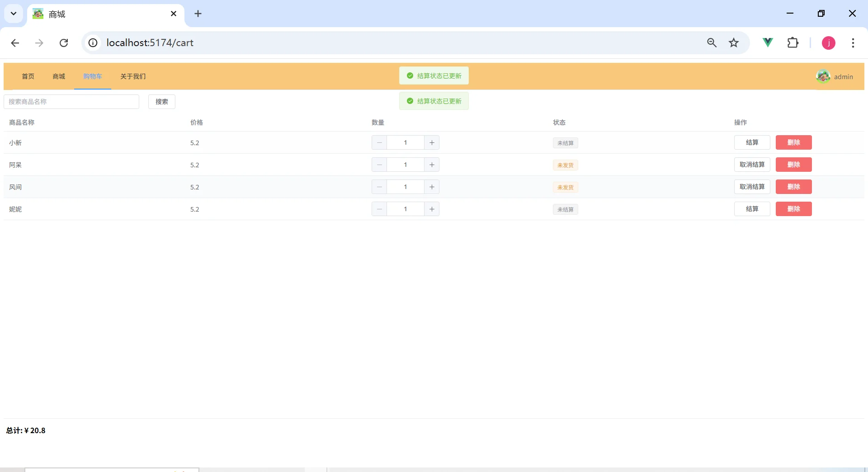Click the admin username label
Viewport: 868px width, 472px height.
pyautogui.click(x=844, y=77)
